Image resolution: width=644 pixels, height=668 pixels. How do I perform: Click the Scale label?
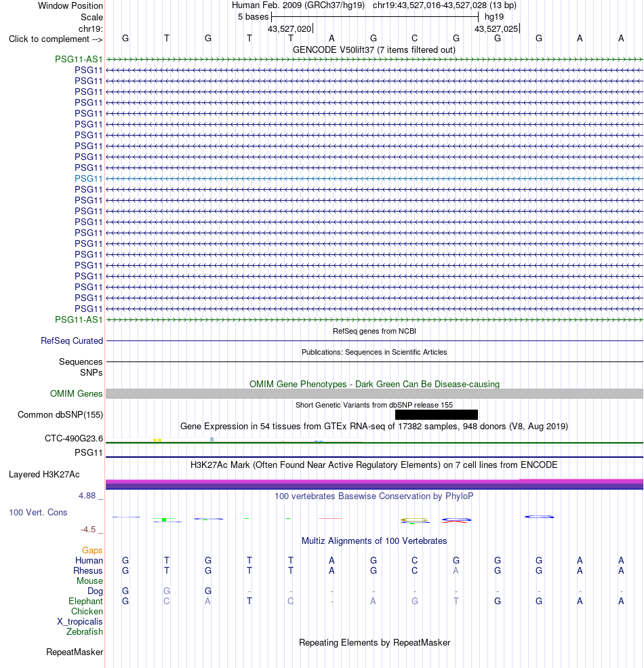pyautogui.click(x=92, y=18)
